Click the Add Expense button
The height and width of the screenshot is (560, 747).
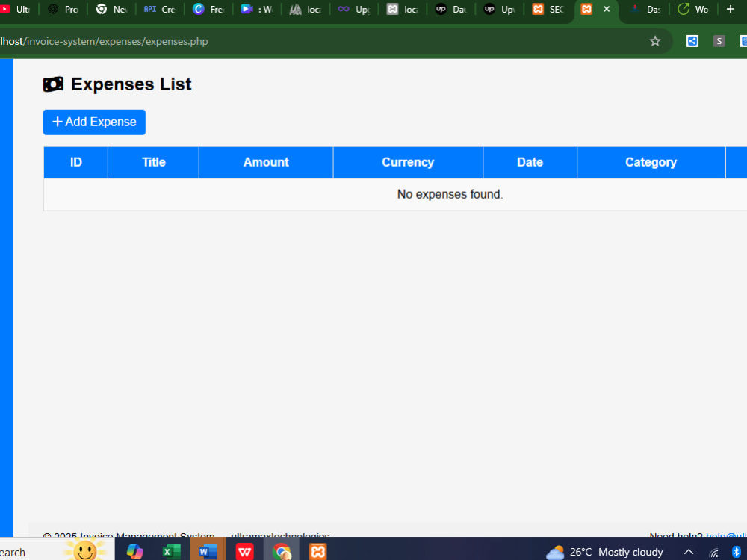[94, 122]
